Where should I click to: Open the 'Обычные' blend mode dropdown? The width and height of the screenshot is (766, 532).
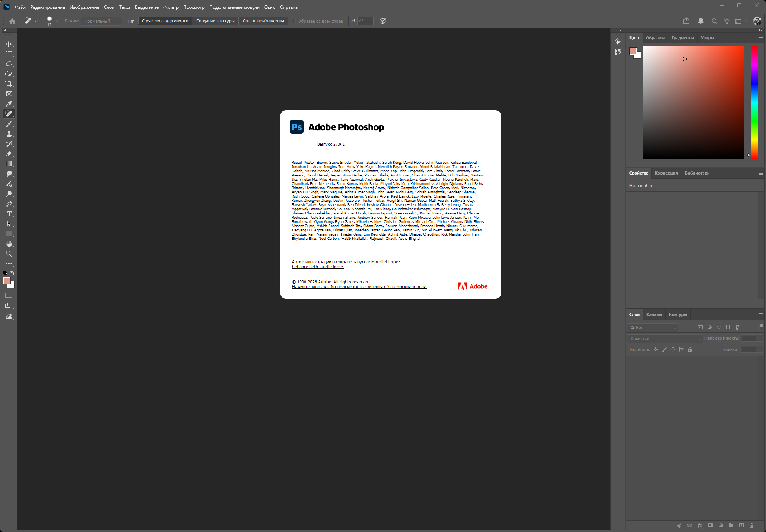[665, 339]
